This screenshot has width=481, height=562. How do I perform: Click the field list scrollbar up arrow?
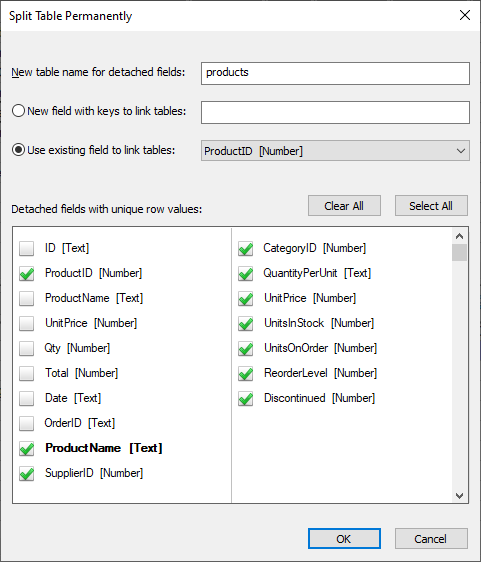pyautogui.click(x=459, y=236)
